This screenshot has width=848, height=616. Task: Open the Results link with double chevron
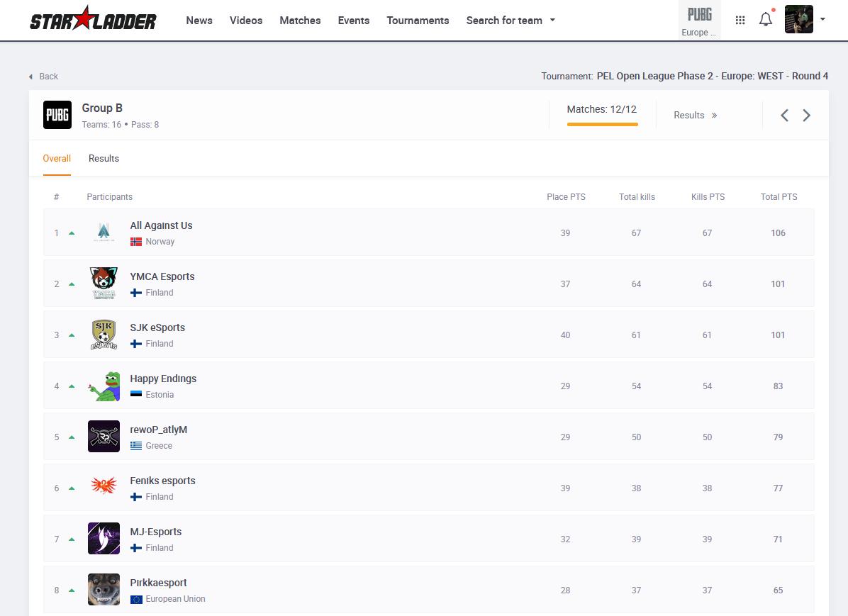click(696, 116)
